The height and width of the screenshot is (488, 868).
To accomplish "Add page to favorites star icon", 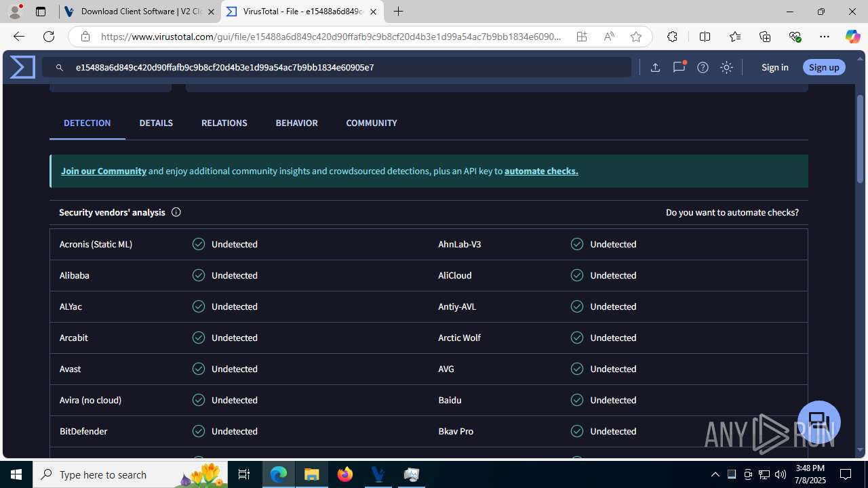I will [x=636, y=37].
